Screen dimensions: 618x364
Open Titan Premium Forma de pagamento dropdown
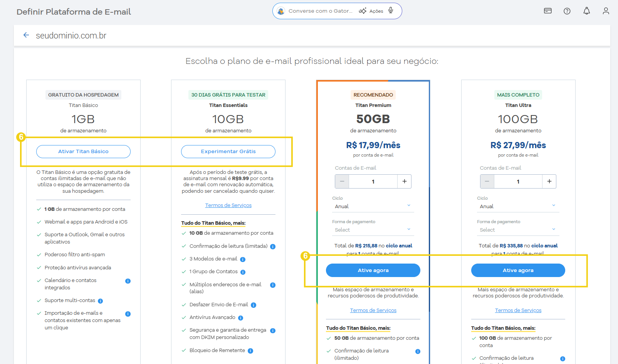coord(373,230)
